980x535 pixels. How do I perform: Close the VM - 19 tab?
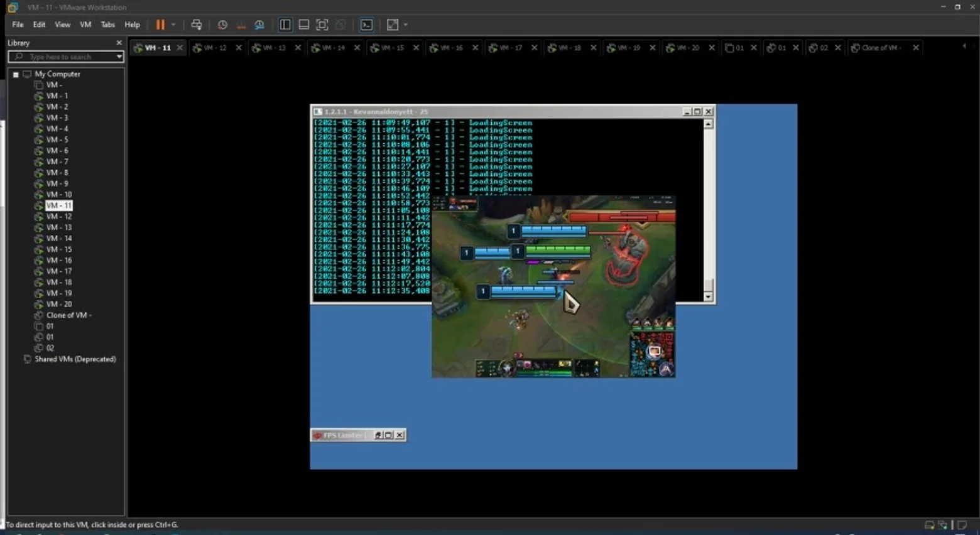653,48
